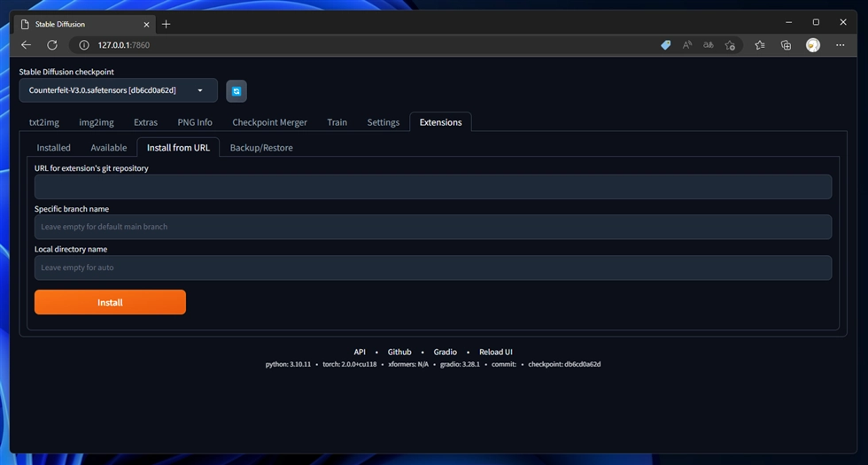Click the 'gradio: 3.28.1' footer text
This screenshot has height=465, width=868.
tap(460, 364)
